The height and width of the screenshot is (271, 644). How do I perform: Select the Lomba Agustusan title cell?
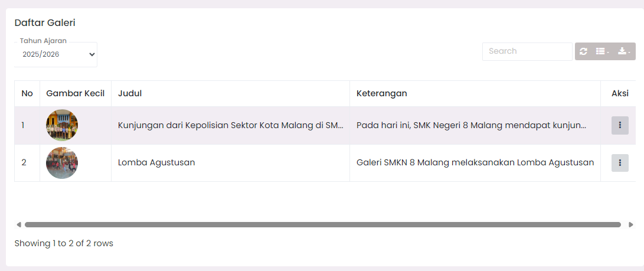(156, 162)
